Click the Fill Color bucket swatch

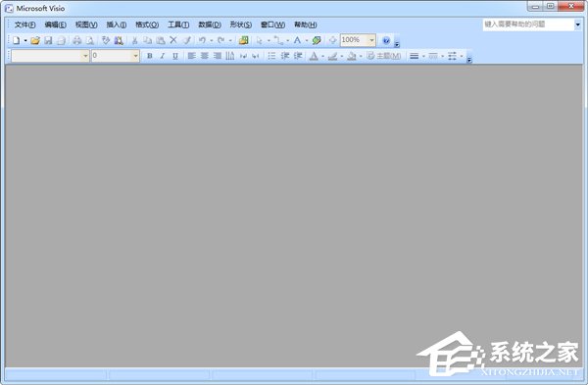pyautogui.click(x=352, y=56)
